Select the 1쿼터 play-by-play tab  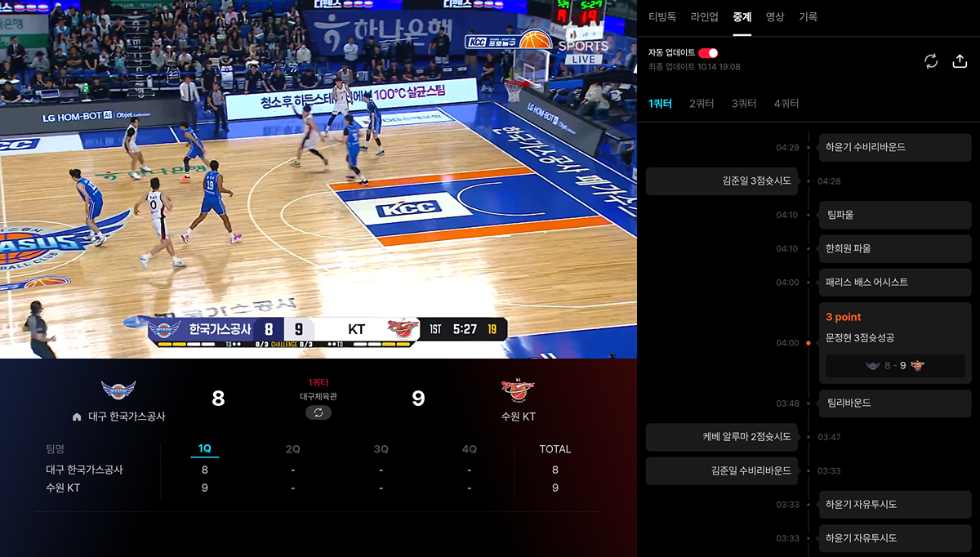660,104
